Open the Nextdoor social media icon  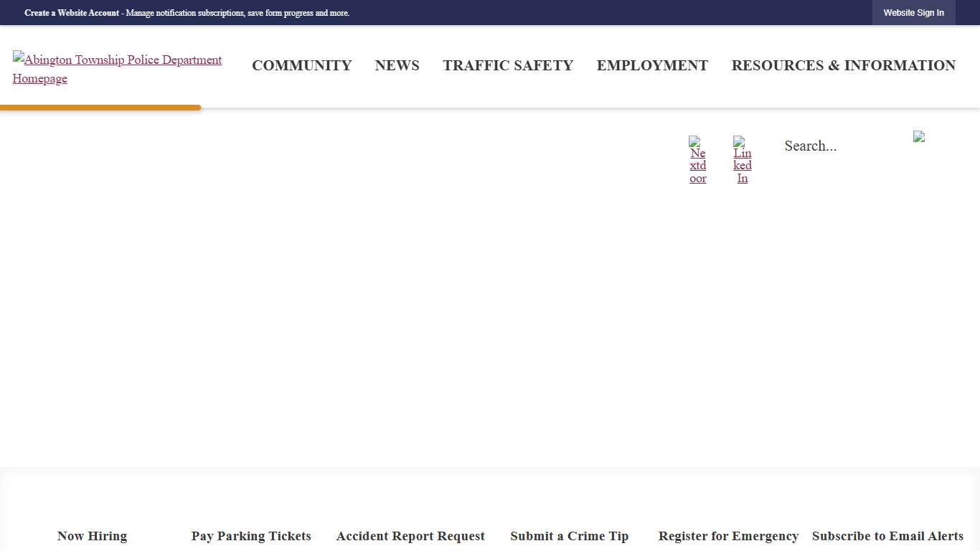[694, 141]
